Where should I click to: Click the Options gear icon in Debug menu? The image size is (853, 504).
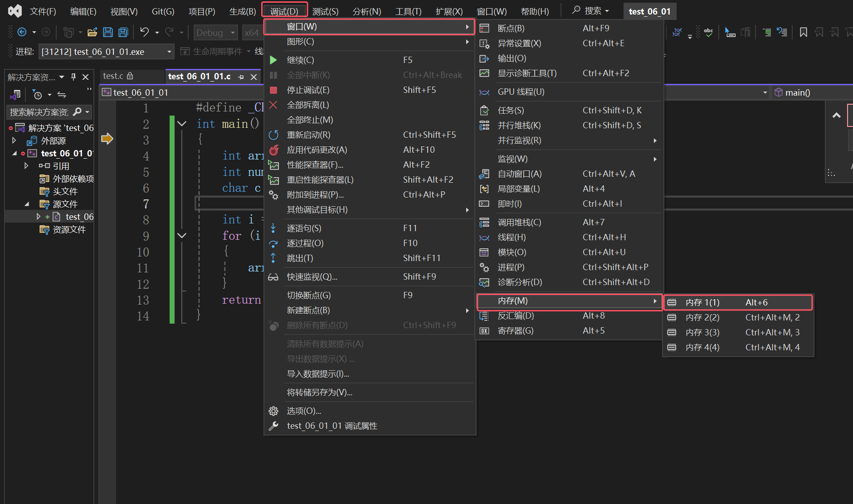point(273,411)
